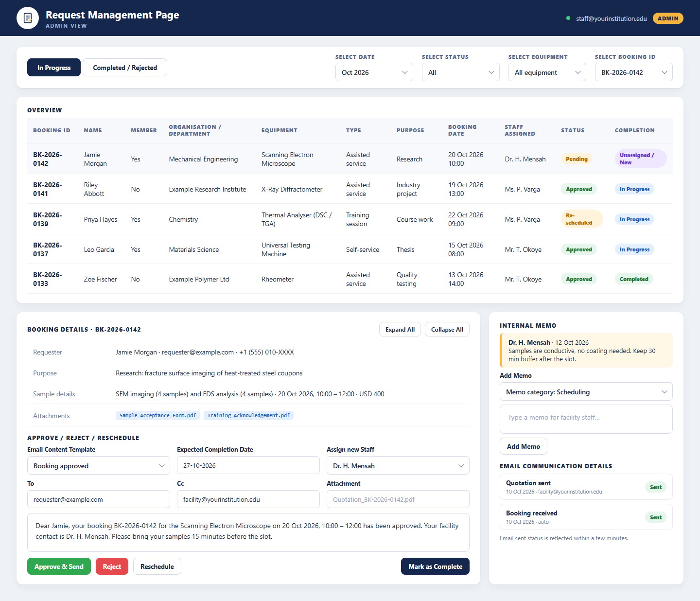This screenshot has height=601, width=700.
Task: Open the Memo category dropdown
Action: [x=586, y=392]
